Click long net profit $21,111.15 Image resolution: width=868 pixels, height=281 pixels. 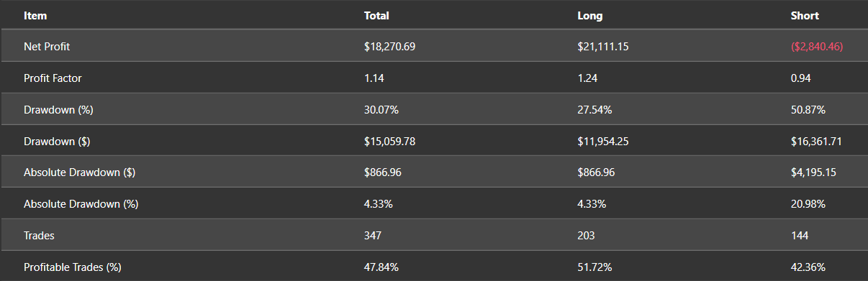point(603,46)
